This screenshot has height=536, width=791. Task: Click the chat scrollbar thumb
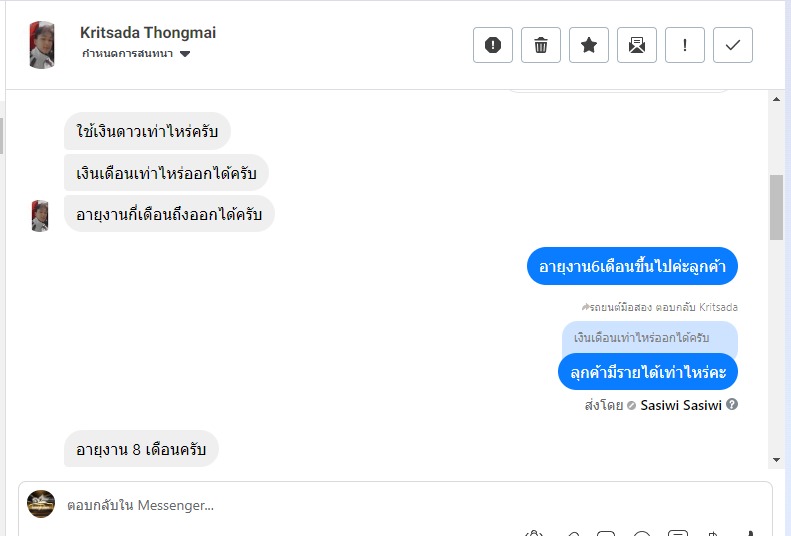pyautogui.click(x=776, y=207)
